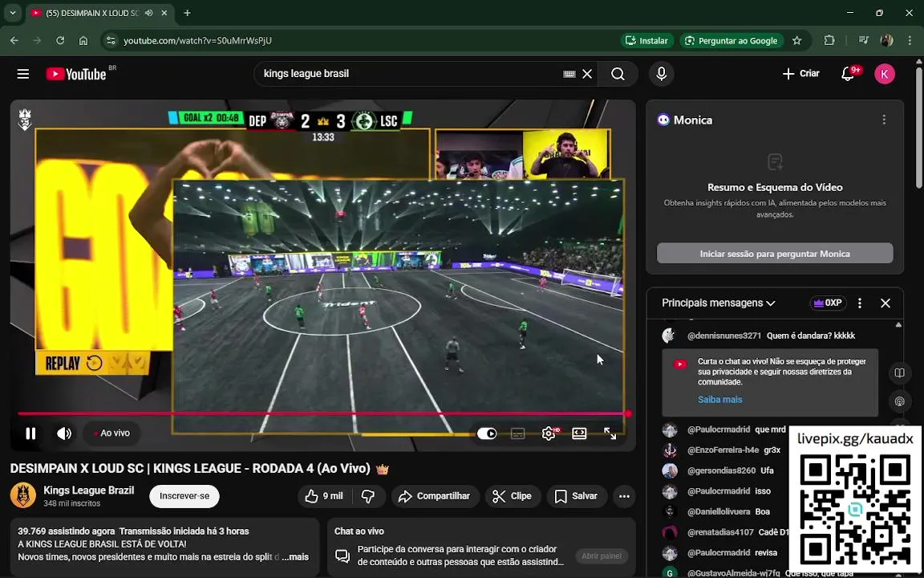This screenshot has width=924, height=578.
Task: Open the browser home page
Action: click(x=83, y=41)
